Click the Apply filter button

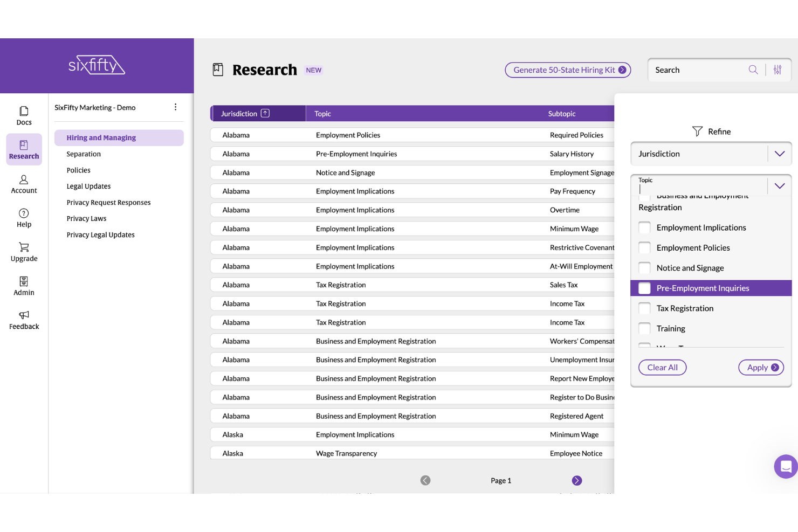[x=760, y=368]
